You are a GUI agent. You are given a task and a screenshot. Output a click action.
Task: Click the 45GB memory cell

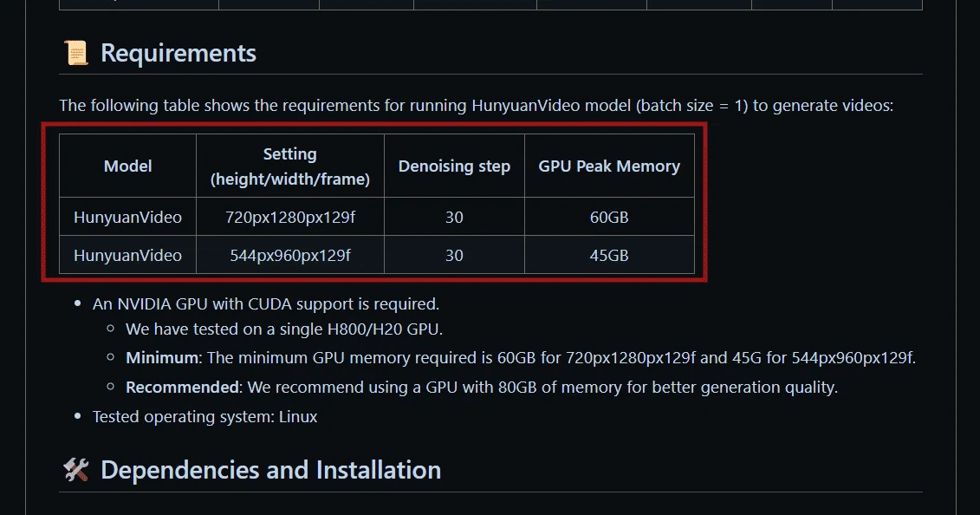click(x=609, y=255)
